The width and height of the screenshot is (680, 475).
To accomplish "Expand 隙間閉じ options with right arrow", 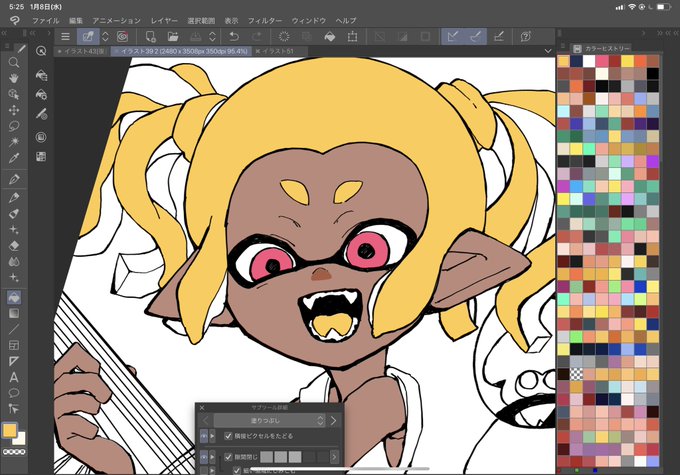I will tap(334, 457).
